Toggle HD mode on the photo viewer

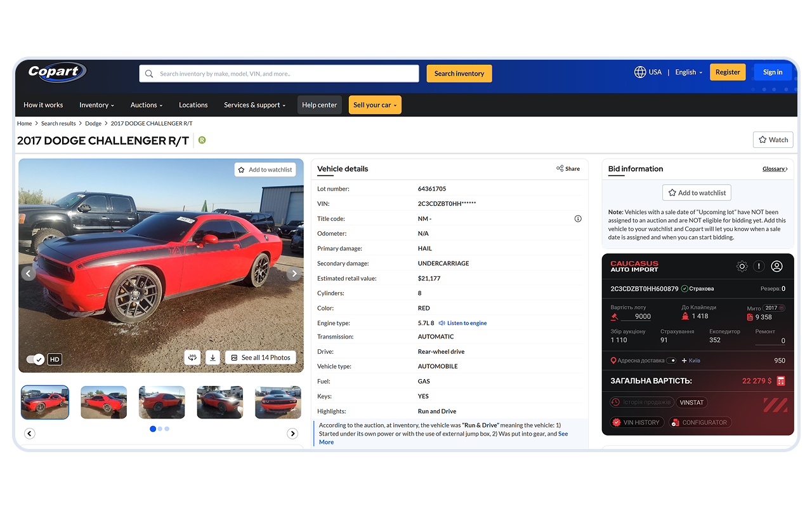click(x=55, y=359)
